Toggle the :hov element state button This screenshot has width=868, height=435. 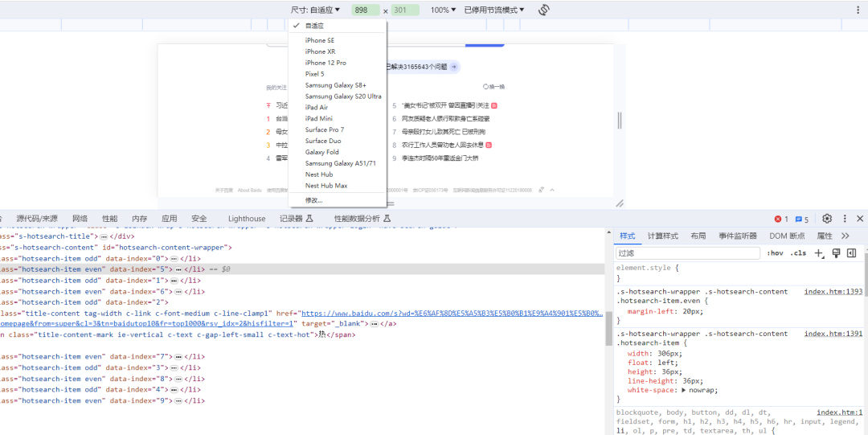point(775,253)
